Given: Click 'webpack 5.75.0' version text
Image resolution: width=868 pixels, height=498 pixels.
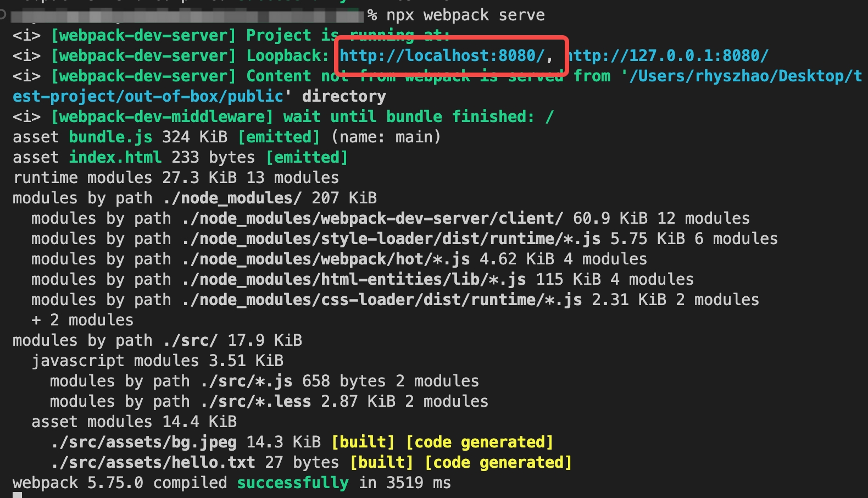Looking at the screenshot, I should [78, 483].
